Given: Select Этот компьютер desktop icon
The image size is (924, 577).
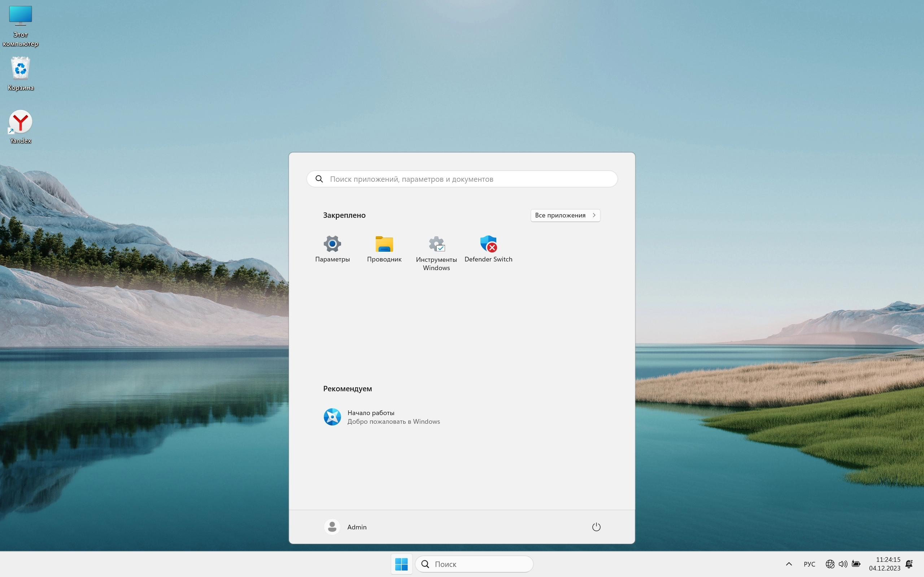Looking at the screenshot, I should tap(21, 26).
